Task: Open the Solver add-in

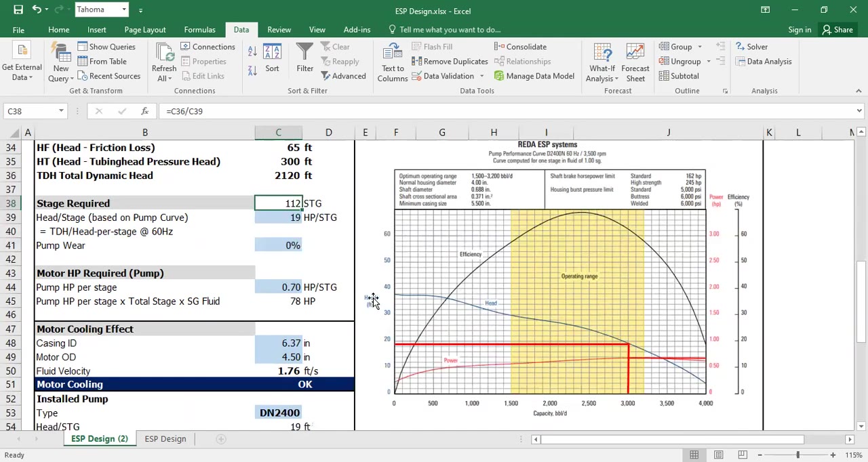Action: tap(751, 46)
